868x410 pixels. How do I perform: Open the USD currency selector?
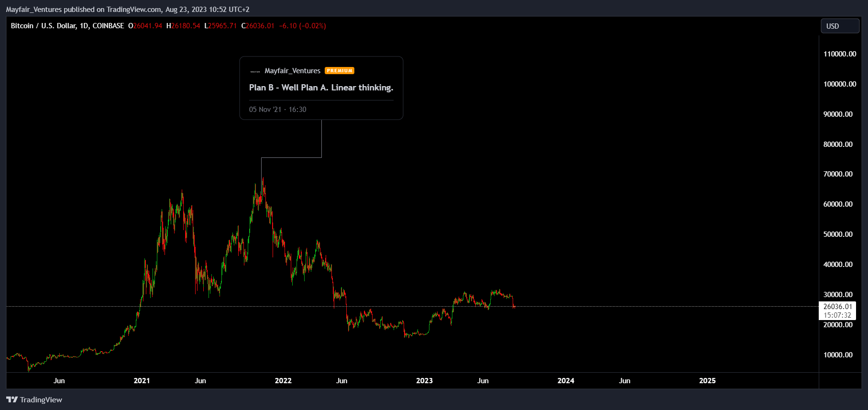pyautogui.click(x=840, y=26)
